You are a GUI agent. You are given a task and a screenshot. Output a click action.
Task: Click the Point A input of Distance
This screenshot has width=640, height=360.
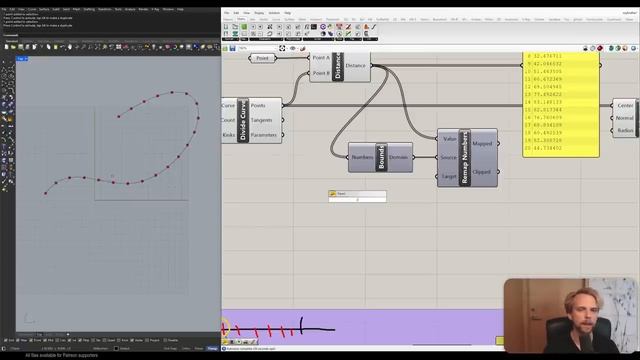(x=321, y=58)
